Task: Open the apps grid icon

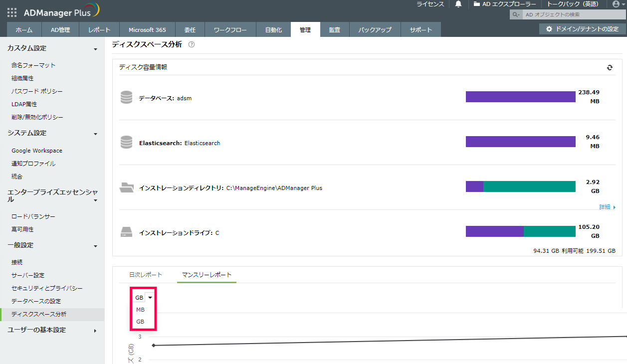Action: (x=12, y=12)
